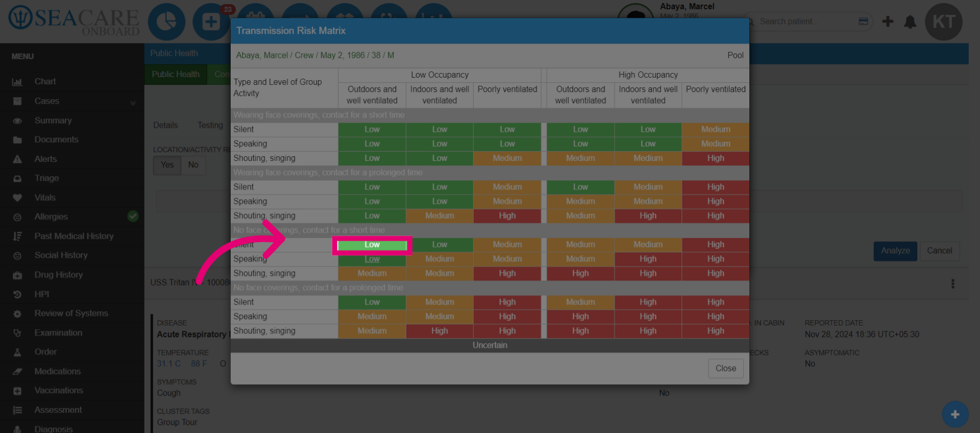Click the card icon in the search field
The height and width of the screenshot is (433, 980).
point(864,21)
